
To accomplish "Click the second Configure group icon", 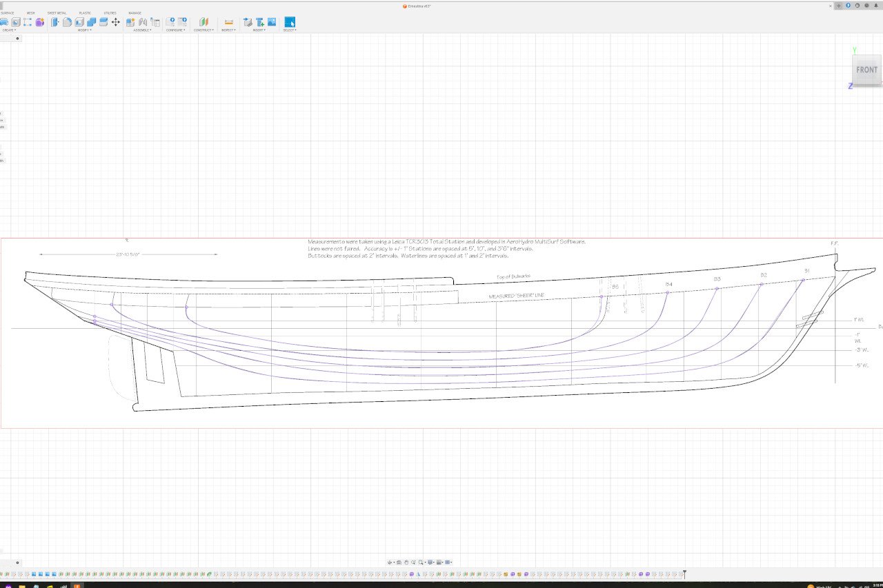I will pos(182,22).
